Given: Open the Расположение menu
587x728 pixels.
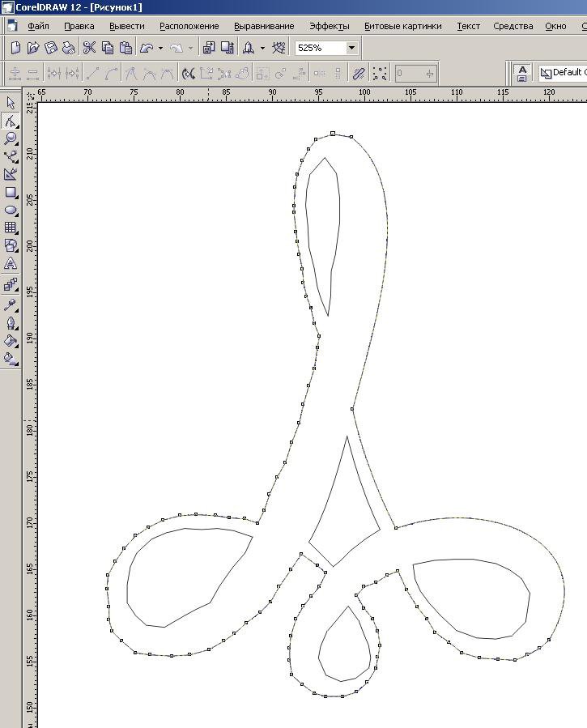Looking at the screenshot, I should tap(189, 26).
